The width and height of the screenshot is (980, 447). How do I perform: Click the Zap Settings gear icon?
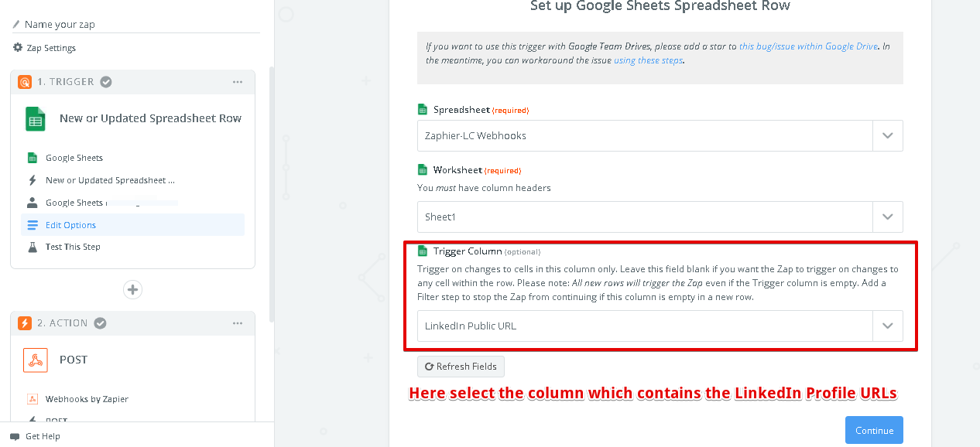click(18, 48)
